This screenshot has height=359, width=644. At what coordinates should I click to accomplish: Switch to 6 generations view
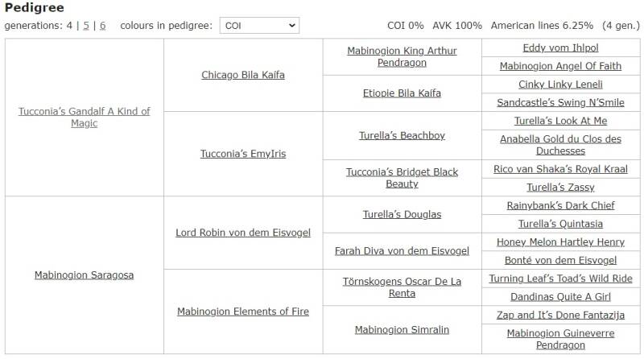(x=102, y=26)
